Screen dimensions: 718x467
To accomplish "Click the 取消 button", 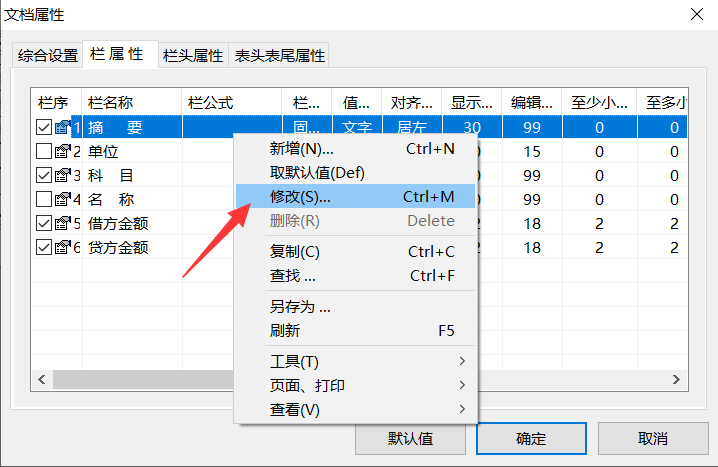I will point(651,438).
